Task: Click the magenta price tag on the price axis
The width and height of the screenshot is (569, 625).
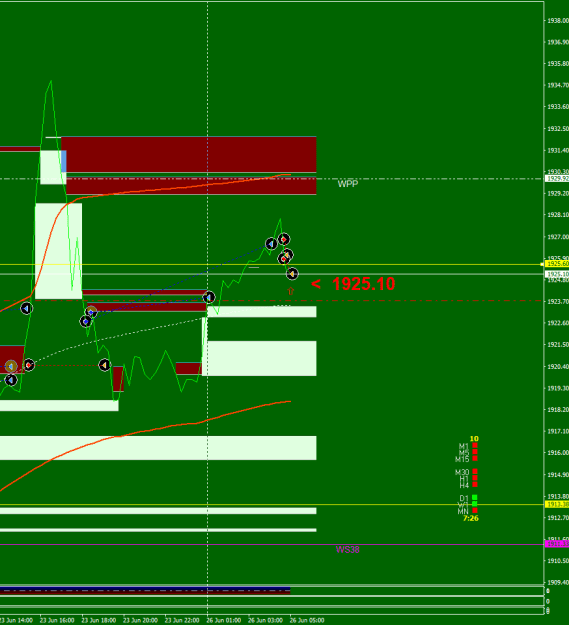Action: pos(557,544)
